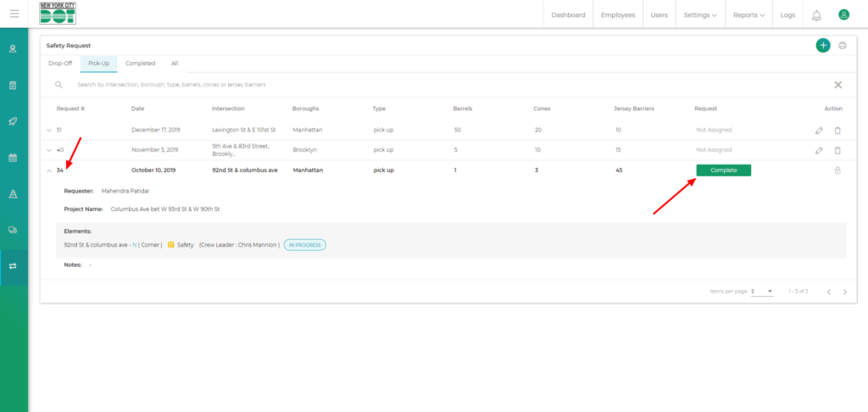Open the Settings dropdown menu

[x=700, y=15]
